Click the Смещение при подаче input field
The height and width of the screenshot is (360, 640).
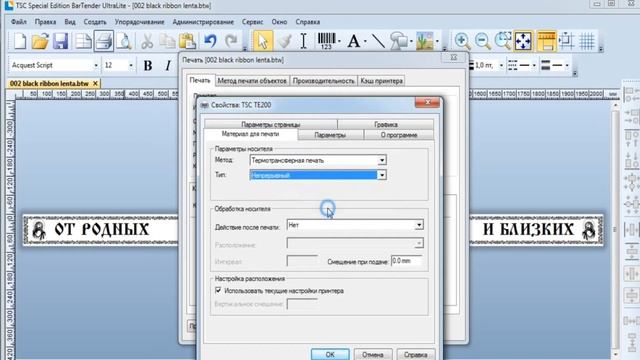point(407,260)
